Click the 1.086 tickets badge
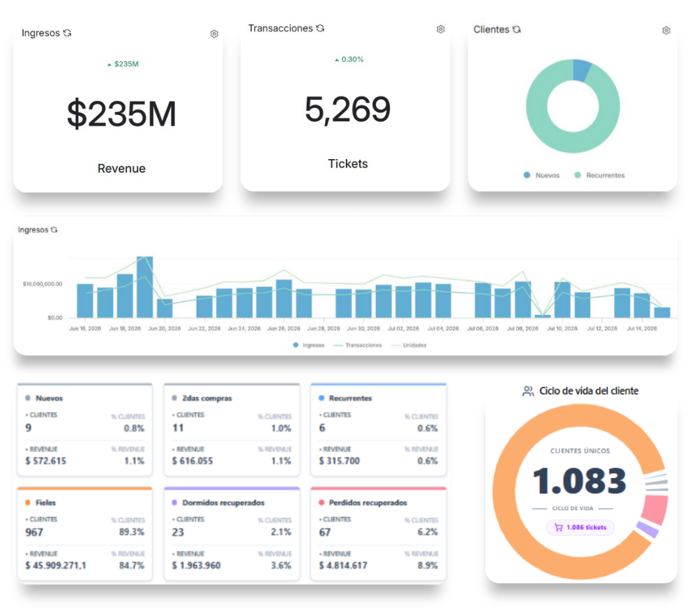Image resolution: width=692 pixels, height=616 pixels. coord(580,527)
